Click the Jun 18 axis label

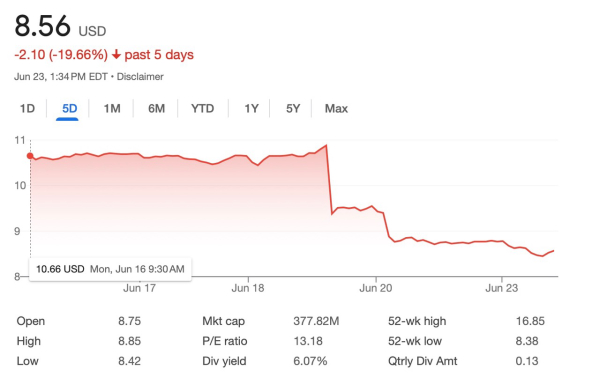[x=248, y=288]
